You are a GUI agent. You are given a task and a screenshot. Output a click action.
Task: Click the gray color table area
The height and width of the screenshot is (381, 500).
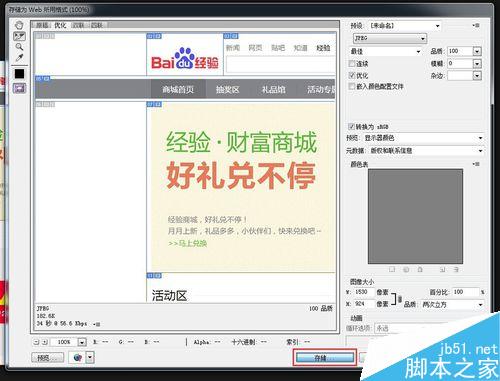point(415,216)
